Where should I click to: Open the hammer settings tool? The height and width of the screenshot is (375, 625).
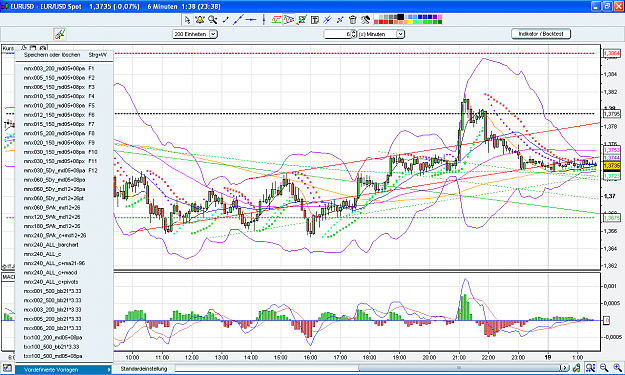[x=365, y=20]
